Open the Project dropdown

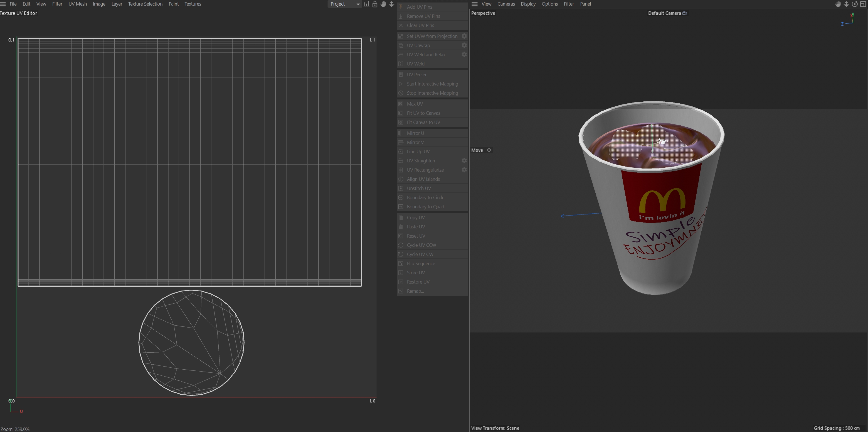pyautogui.click(x=344, y=4)
